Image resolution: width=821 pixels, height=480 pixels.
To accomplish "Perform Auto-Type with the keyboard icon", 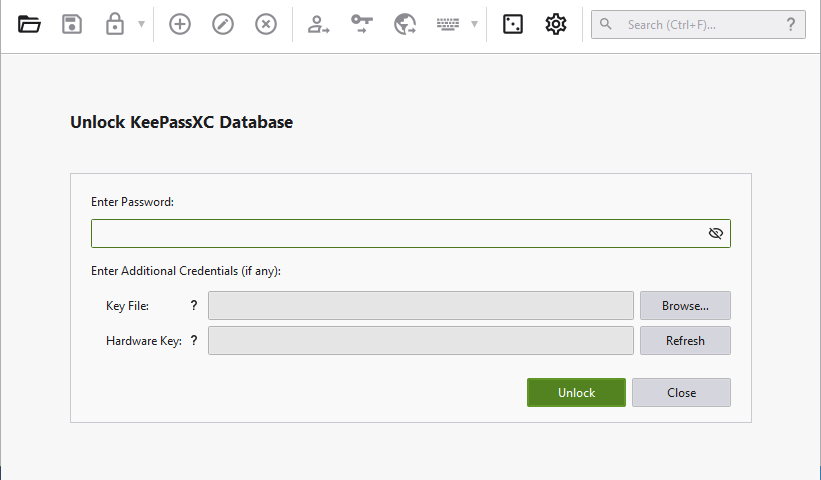I will (448, 24).
